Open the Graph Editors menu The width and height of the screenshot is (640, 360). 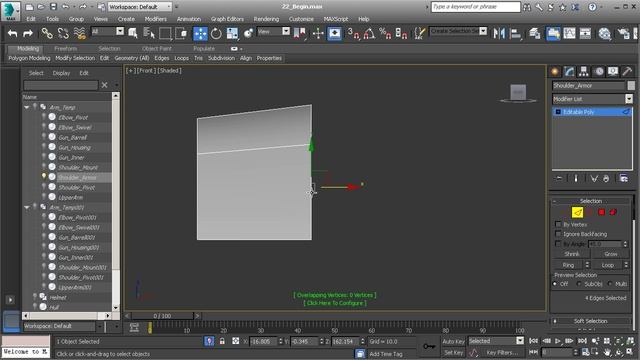[227, 19]
